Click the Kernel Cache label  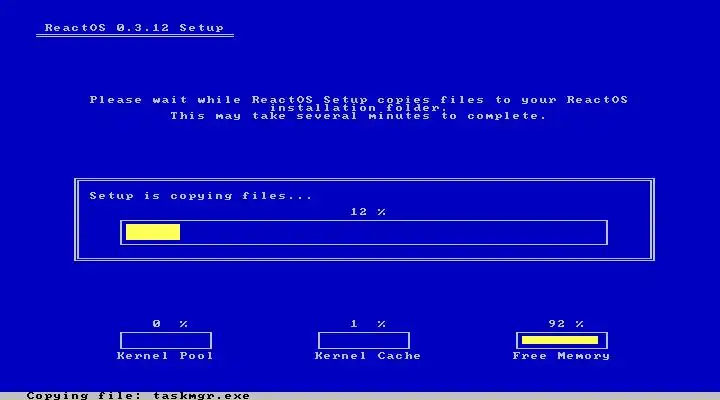tap(368, 356)
